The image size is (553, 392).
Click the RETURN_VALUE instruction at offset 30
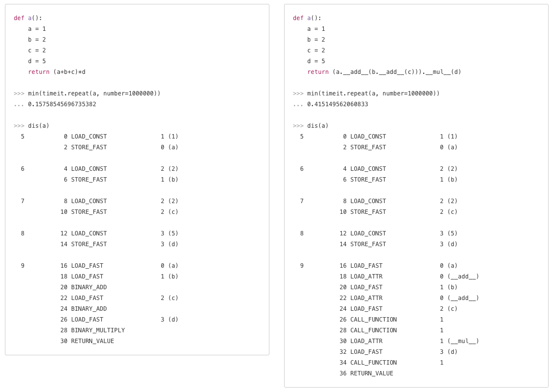[x=87, y=341]
